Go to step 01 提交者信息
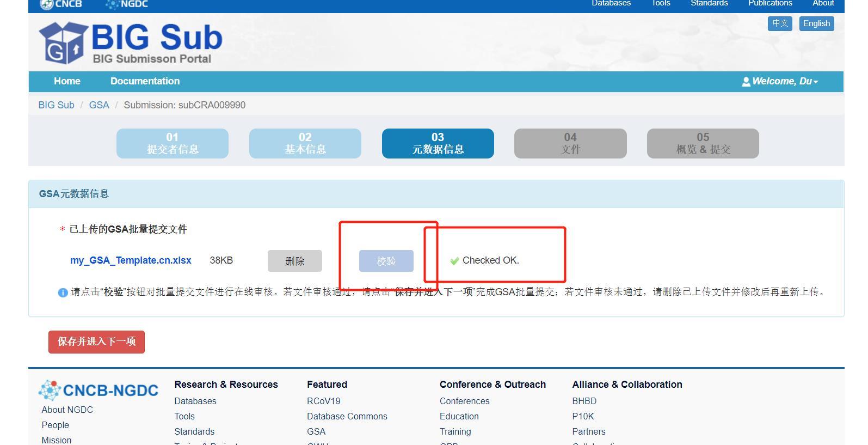The width and height of the screenshot is (868, 445). 173,144
